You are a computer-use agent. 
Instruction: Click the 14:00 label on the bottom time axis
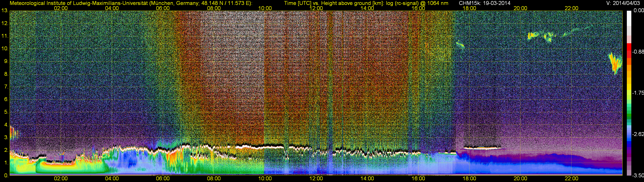(x=367, y=179)
